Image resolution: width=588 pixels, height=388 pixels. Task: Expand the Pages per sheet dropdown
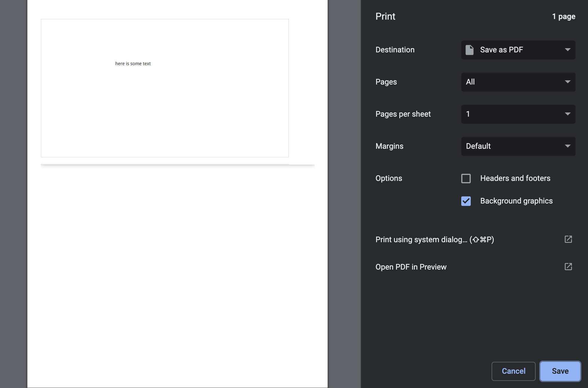pyautogui.click(x=518, y=114)
